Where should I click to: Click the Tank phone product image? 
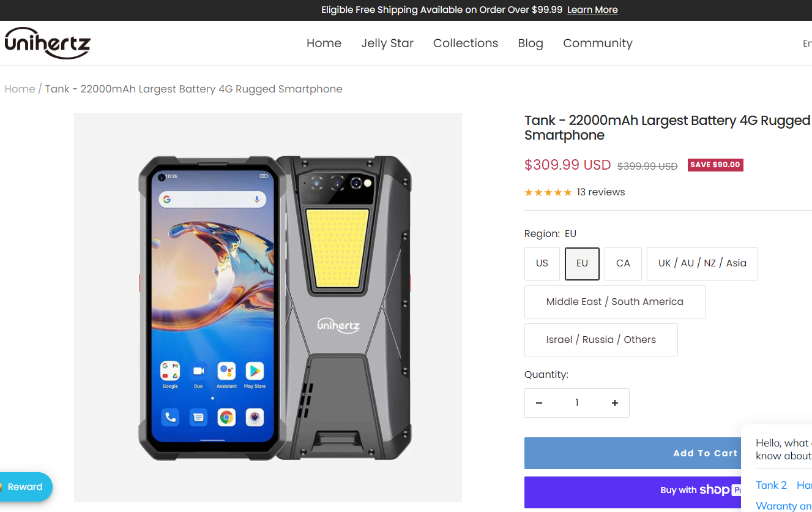click(268, 307)
